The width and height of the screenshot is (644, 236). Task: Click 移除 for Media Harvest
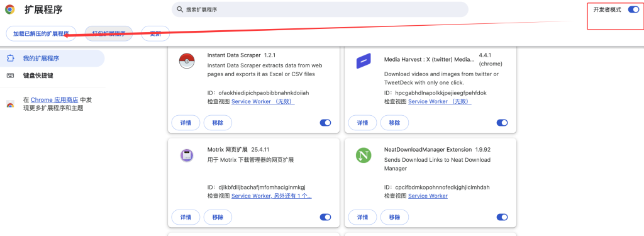click(x=394, y=123)
